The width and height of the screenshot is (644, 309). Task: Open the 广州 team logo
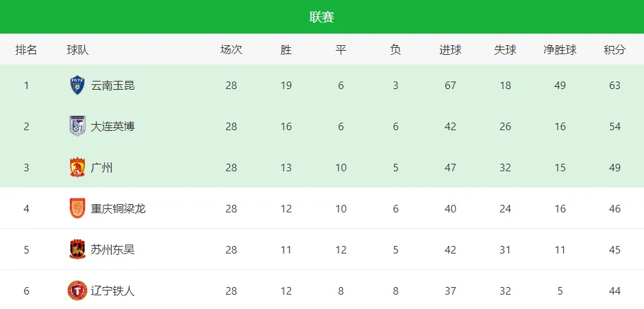coord(77,168)
